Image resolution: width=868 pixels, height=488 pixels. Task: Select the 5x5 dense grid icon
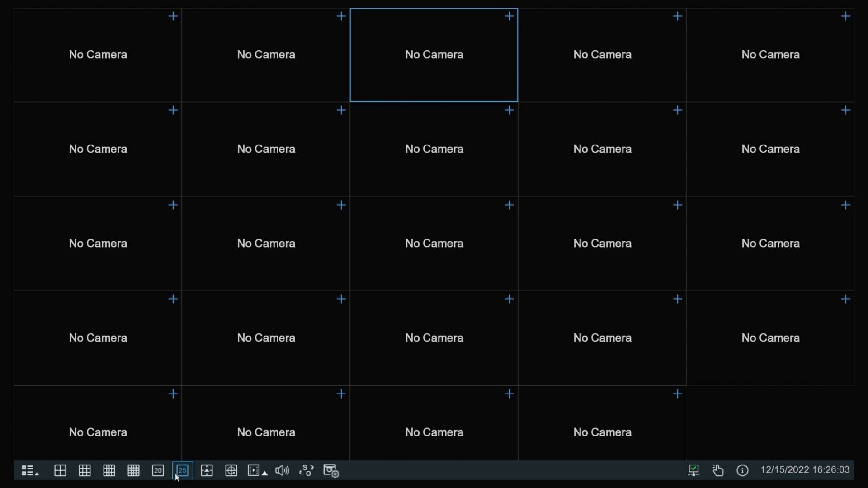[x=134, y=471]
